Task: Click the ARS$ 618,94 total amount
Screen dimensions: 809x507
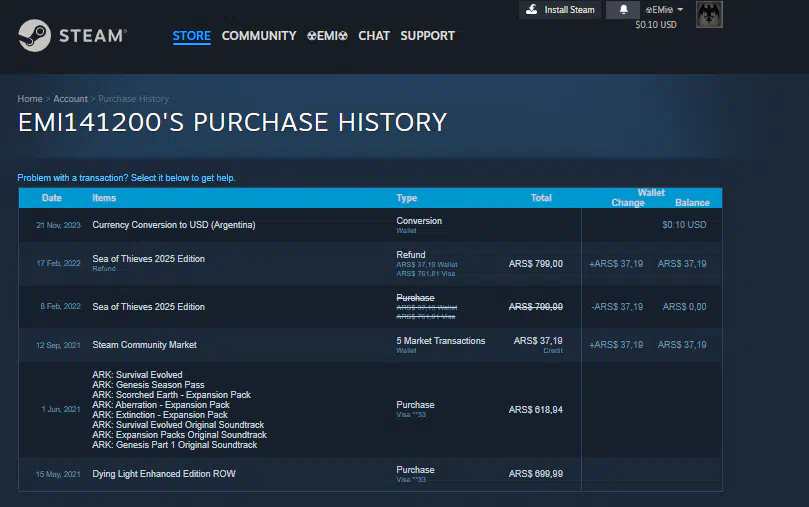Action: pyautogui.click(x=536, y=410)
